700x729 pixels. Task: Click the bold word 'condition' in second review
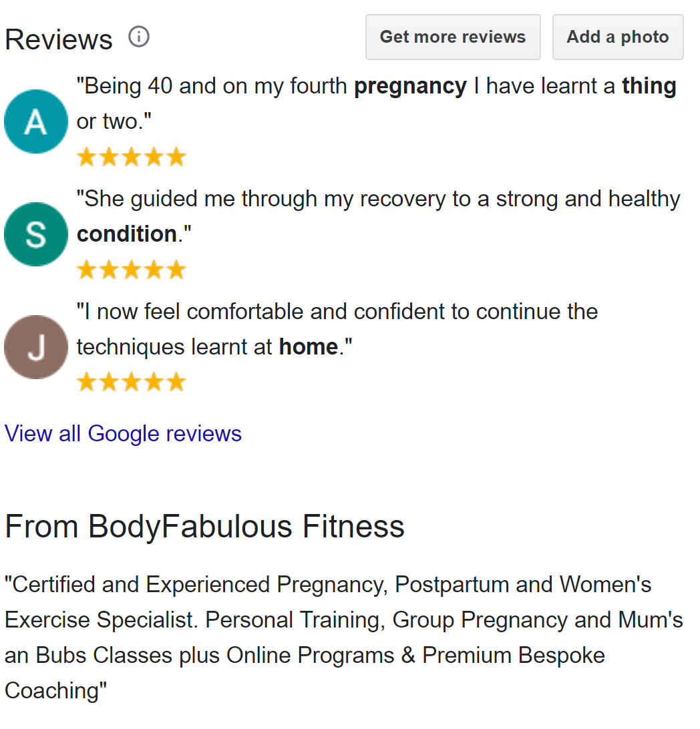click(127, 234)
